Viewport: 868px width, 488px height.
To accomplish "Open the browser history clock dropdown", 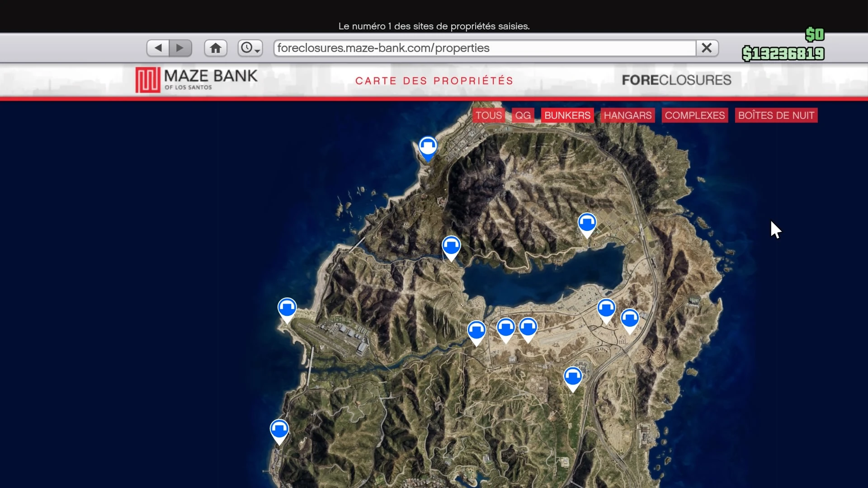I will [x=250, y=48].
